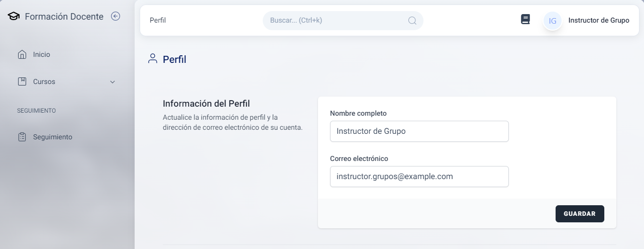Click the Seguimiento clipboard icon

click(x=22, y=137)
